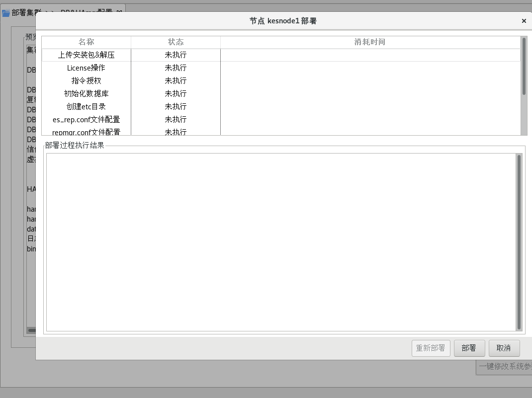Click the 部署 button to start deployment

point(469,348)
